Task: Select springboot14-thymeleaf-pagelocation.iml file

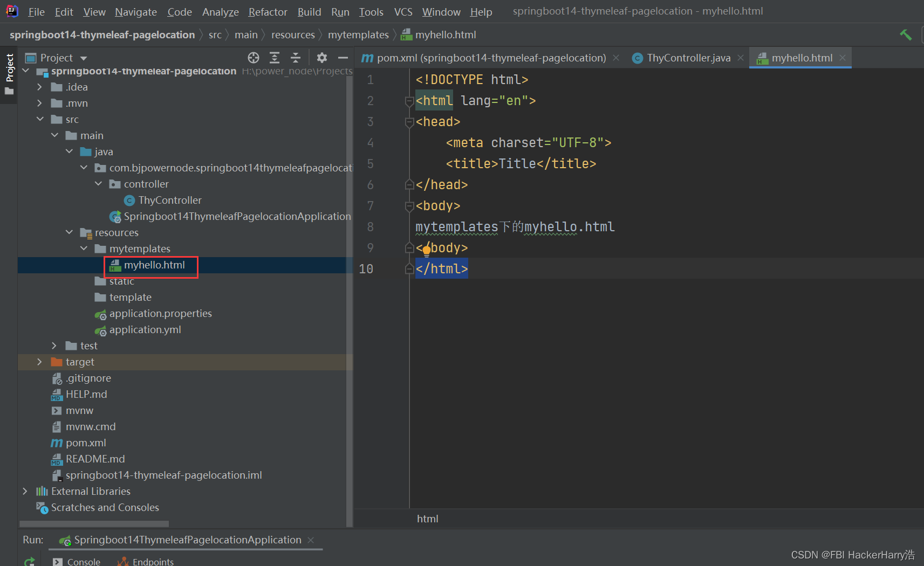Action: 163,475
